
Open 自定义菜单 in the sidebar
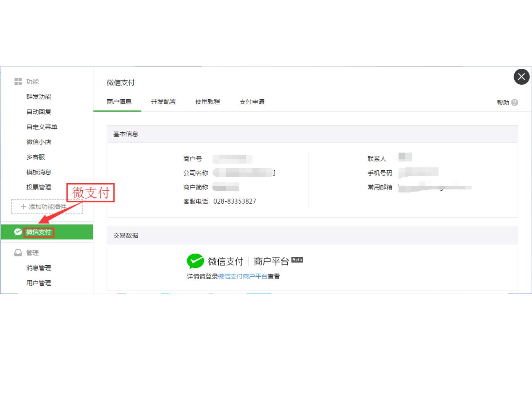click(42, 127)
